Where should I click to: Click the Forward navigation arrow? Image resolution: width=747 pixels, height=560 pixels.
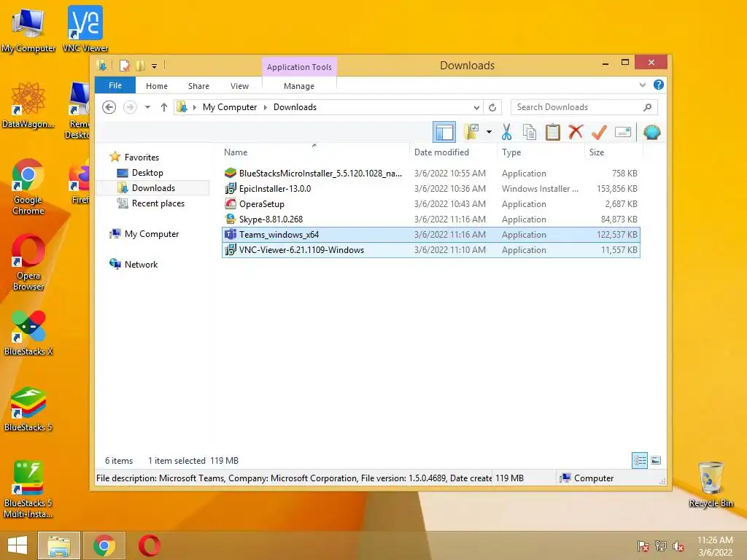click(130, 107)
